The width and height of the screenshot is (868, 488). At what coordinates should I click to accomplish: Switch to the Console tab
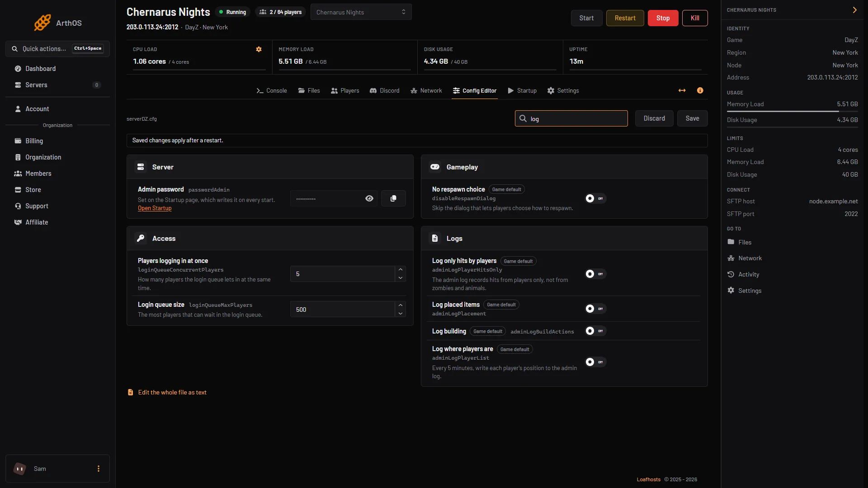click(272, 91)
